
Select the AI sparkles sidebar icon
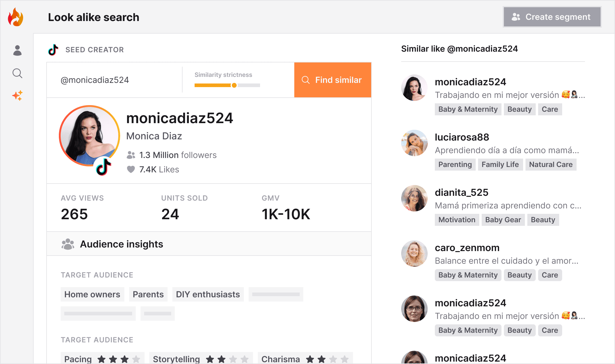(x=17, y=96)
